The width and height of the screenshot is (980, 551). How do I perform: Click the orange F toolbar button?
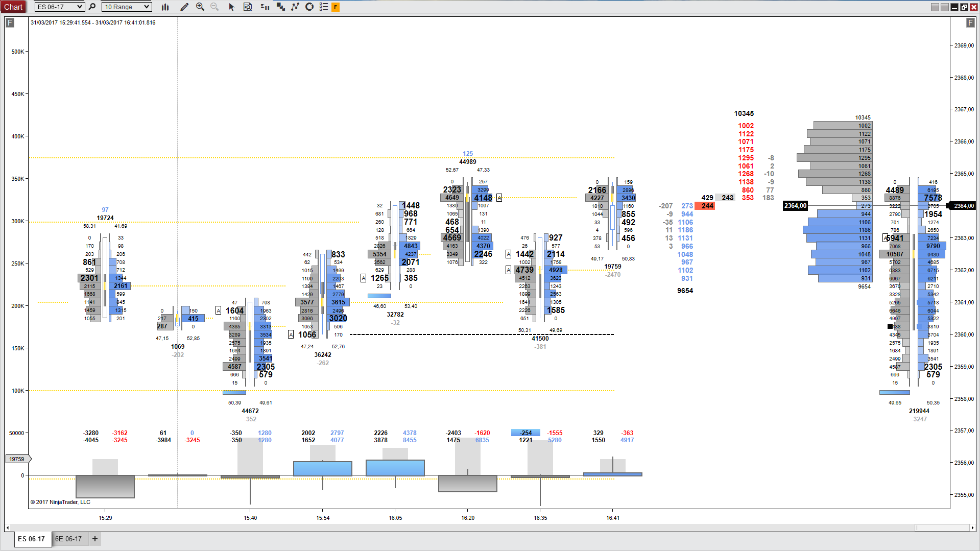click(x=336, y=7)
